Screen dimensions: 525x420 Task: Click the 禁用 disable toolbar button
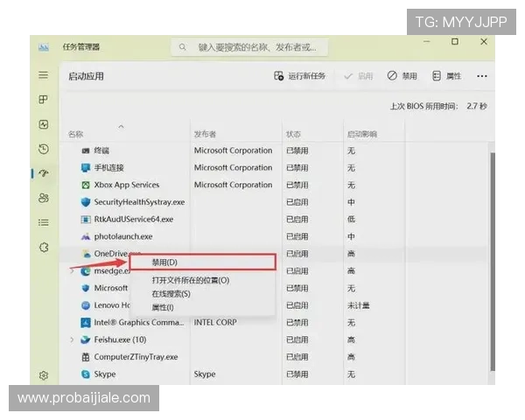point(402,76)
